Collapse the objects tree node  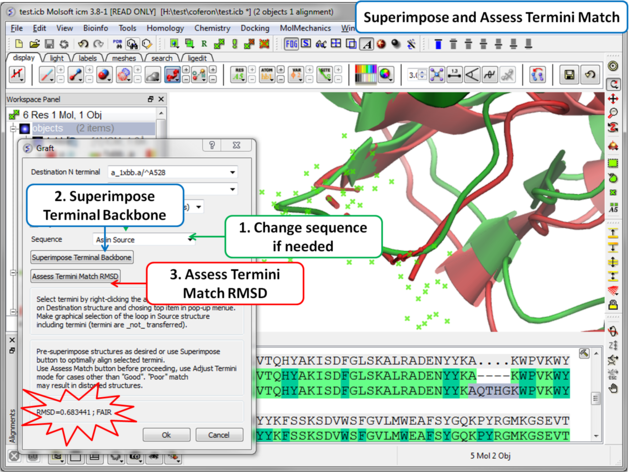13,129
